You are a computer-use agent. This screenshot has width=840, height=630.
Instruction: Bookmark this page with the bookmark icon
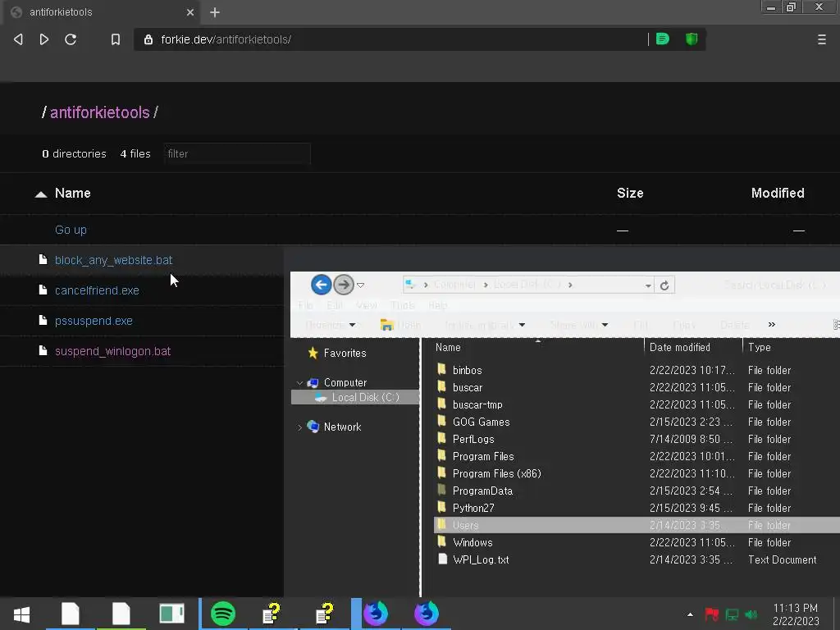coord(115,39)
